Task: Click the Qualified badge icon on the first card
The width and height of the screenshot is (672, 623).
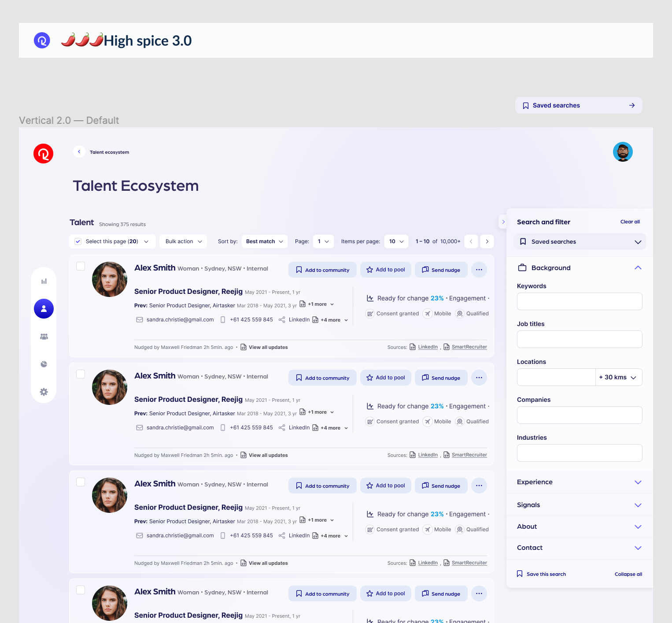Action: [x=459, y=314]
